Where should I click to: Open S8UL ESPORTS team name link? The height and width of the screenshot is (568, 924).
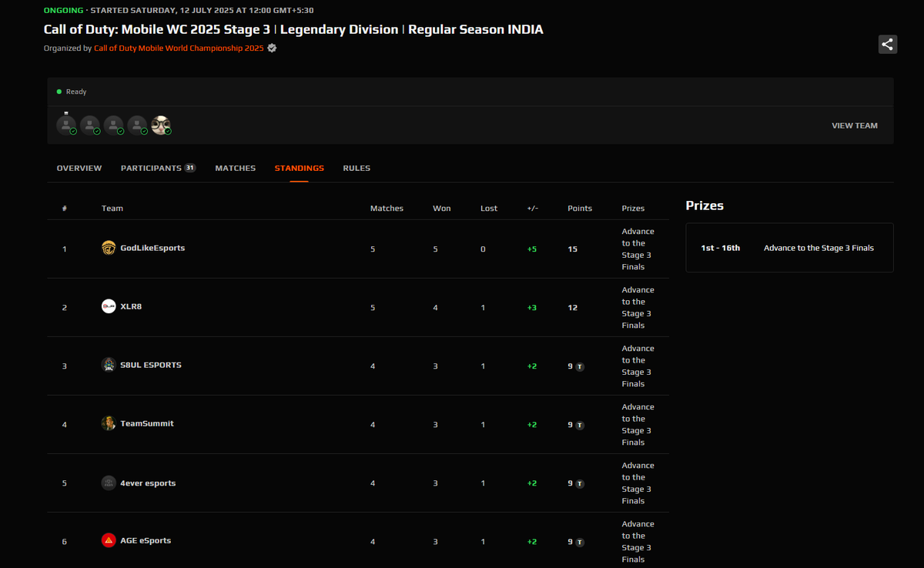pyautogui.click(x=151, y=365)
